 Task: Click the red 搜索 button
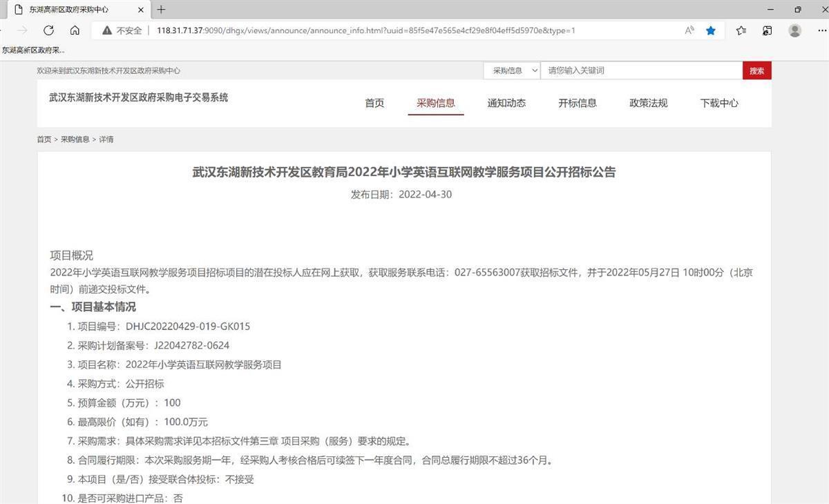(x=756, y=70)
